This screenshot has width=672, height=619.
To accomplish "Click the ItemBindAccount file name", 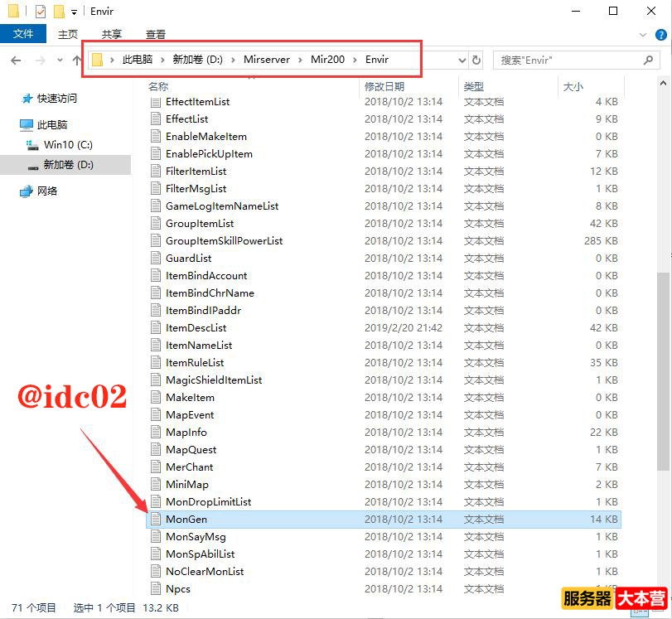I will pos(206,276).
